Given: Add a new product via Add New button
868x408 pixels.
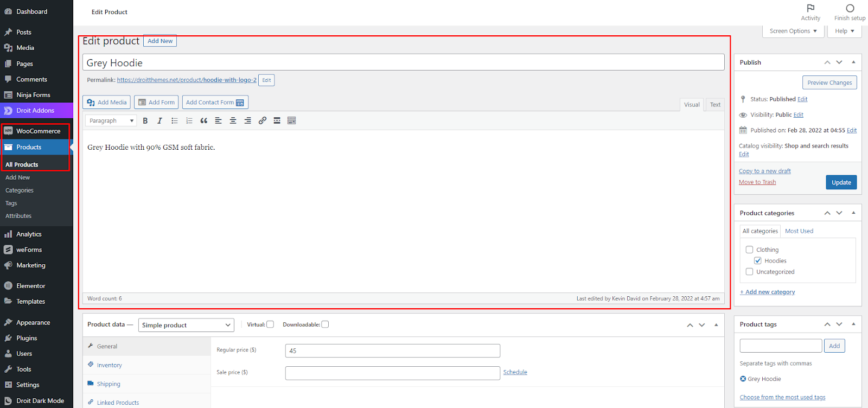Looking at the screenshot, I should (160, 41).
